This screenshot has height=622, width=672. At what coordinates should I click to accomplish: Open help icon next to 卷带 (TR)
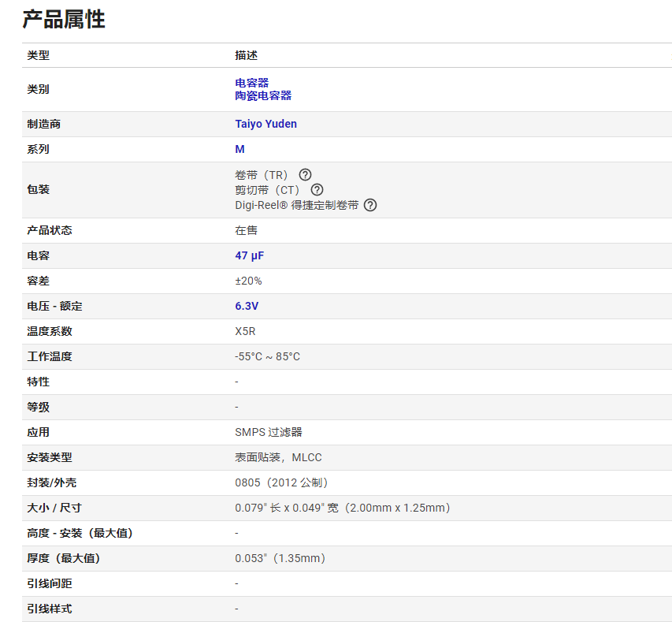(x=305, y=175)
